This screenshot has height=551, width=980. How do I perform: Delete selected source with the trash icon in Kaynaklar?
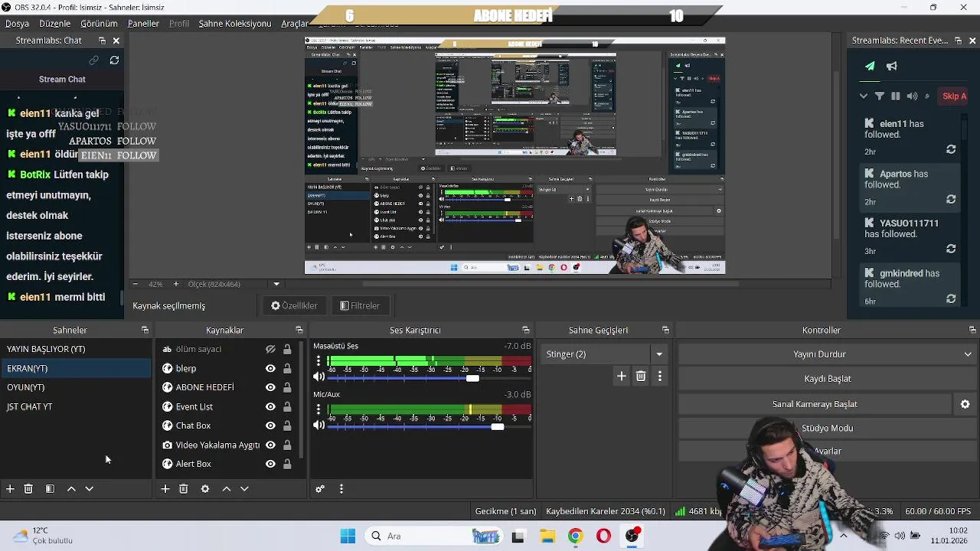[184, 489]
